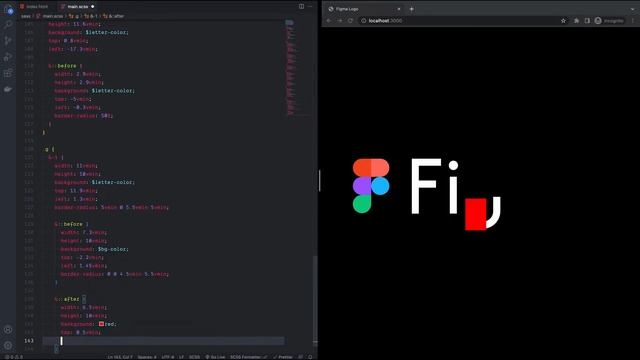Split the editor to the right
Image resolution: width=640 pixels, height=360 pixels.
(301, 7)
